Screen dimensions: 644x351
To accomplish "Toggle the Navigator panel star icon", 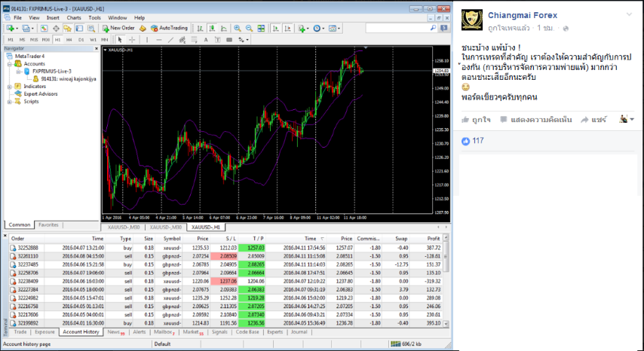I will [x=67, y=29].
